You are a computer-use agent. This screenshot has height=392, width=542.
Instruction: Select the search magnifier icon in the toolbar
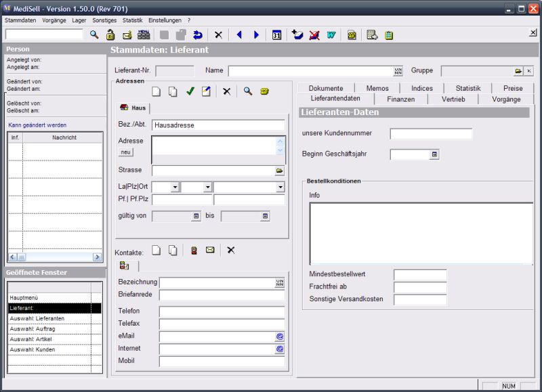93,35
